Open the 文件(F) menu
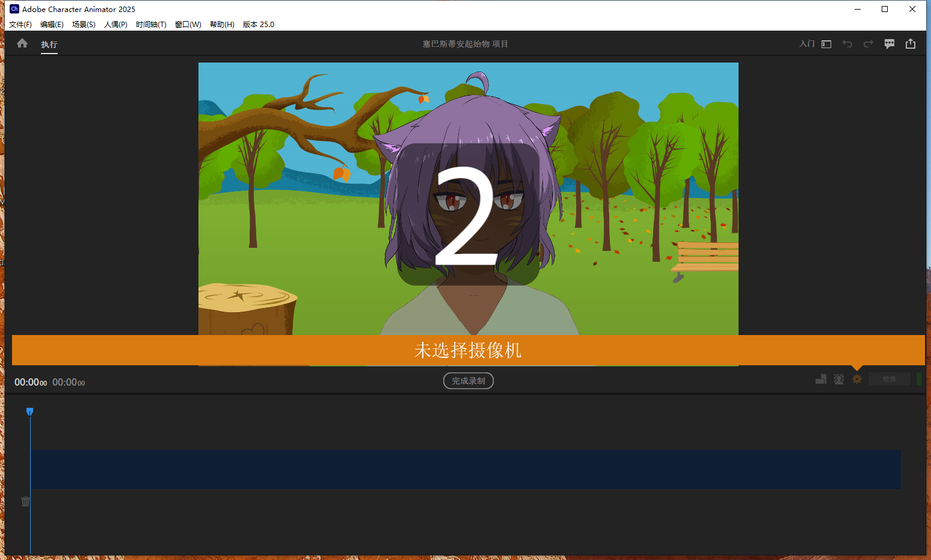Viewport: 931px width, 560px height. pos(19,24)
